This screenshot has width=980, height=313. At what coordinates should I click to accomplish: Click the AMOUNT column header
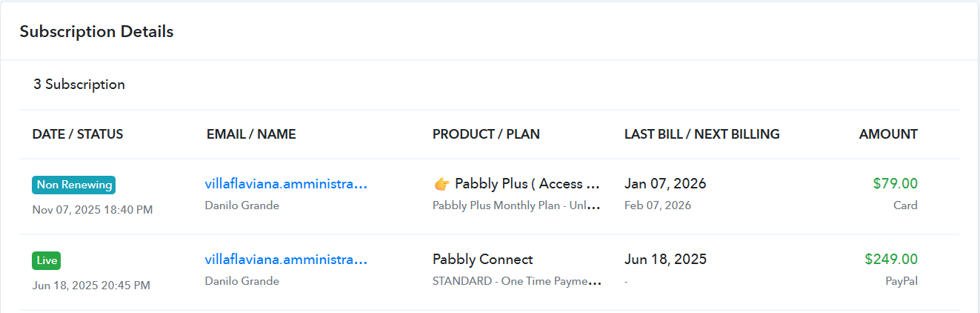coord(888,134)
